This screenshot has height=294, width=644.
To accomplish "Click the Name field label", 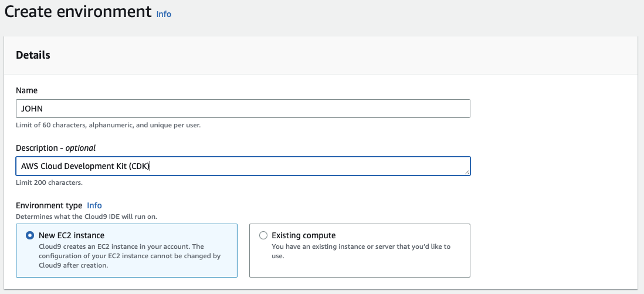I will pyautogui.click(x=26, y=90).
